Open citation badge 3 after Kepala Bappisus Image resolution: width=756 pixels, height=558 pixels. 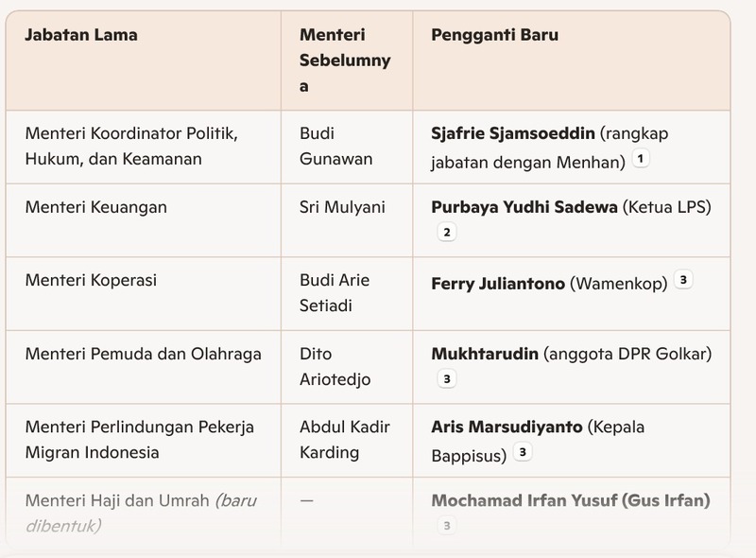click(x=523, y=452)
